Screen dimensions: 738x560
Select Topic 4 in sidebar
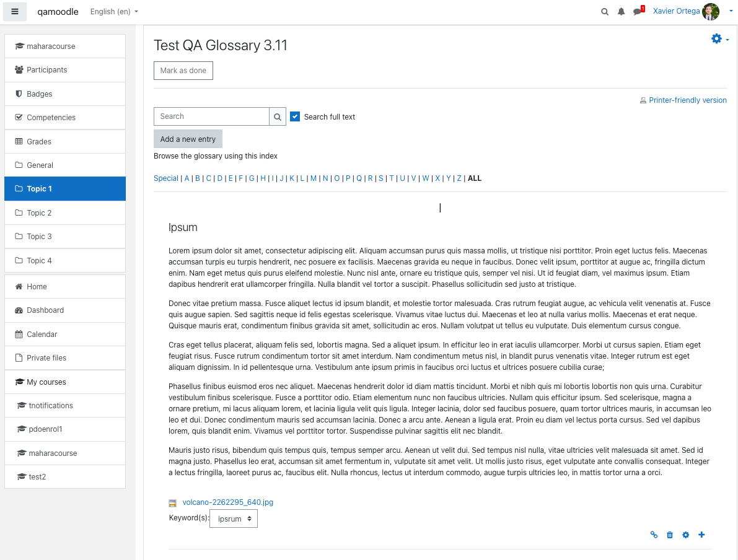65,260
